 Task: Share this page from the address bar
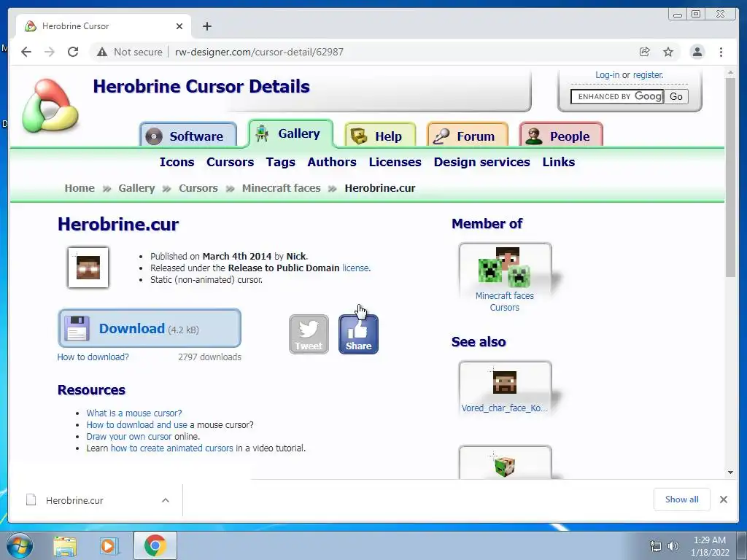coord(644,52)
